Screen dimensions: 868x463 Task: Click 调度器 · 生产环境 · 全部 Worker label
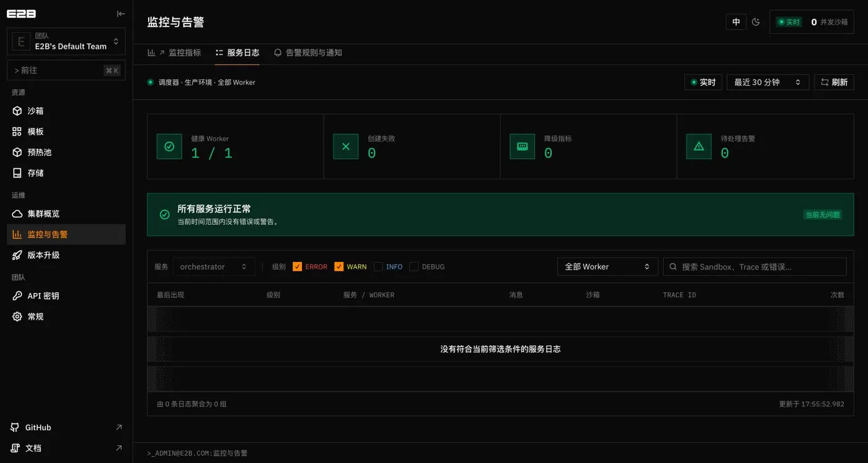[x=206, y=82]
